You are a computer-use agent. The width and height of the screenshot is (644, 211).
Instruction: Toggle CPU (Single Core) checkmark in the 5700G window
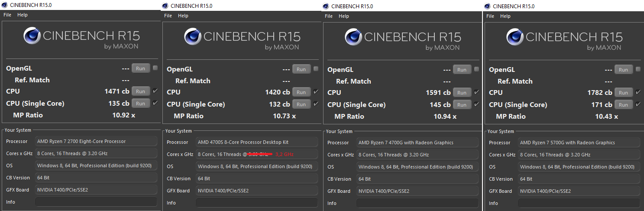[638, 105]
